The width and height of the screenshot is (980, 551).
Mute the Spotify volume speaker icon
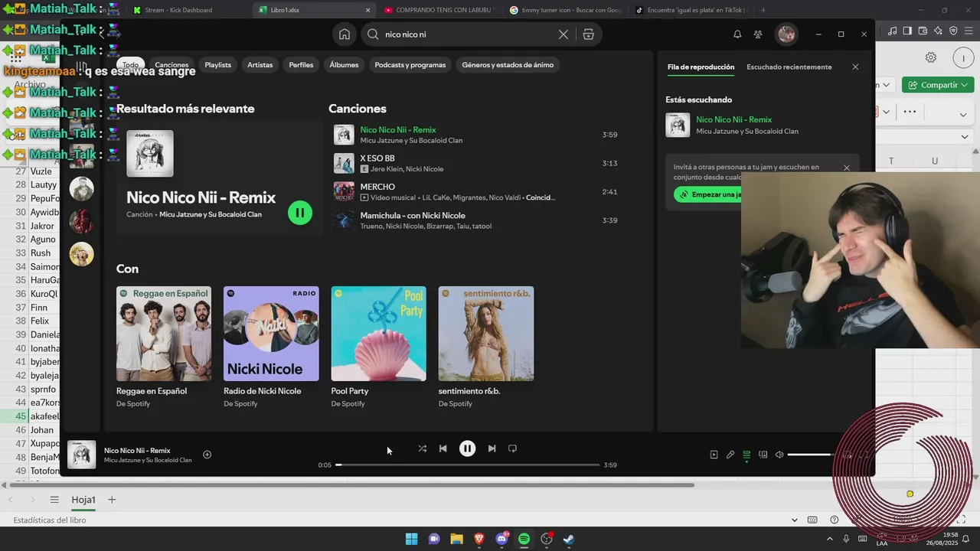tap(779, 455)
